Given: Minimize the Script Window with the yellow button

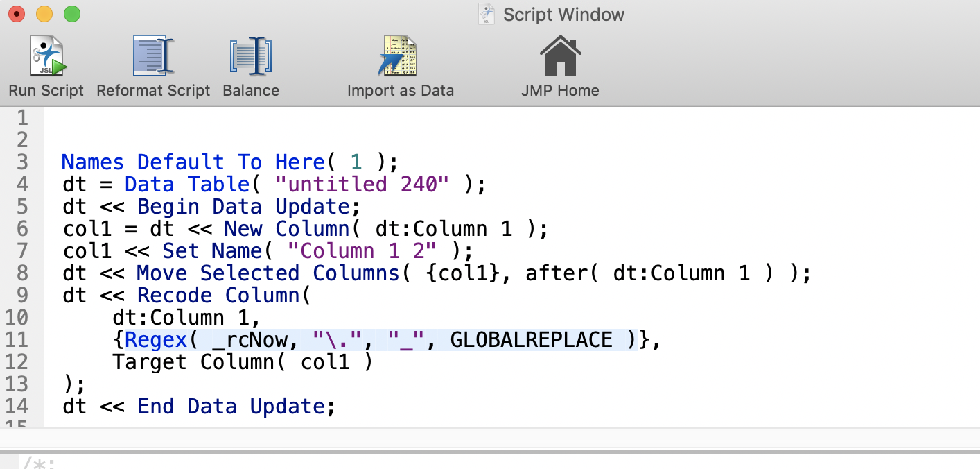Looking at the screenshot, I should click(x=44, y=13).
